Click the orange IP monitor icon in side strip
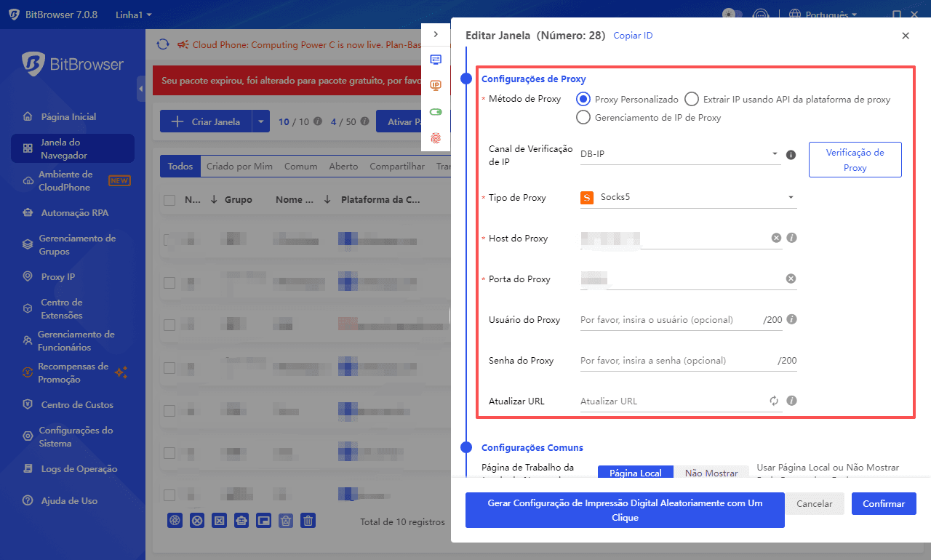Image resolution: width=931 pixels, height=560 pixels. [436, 86]
